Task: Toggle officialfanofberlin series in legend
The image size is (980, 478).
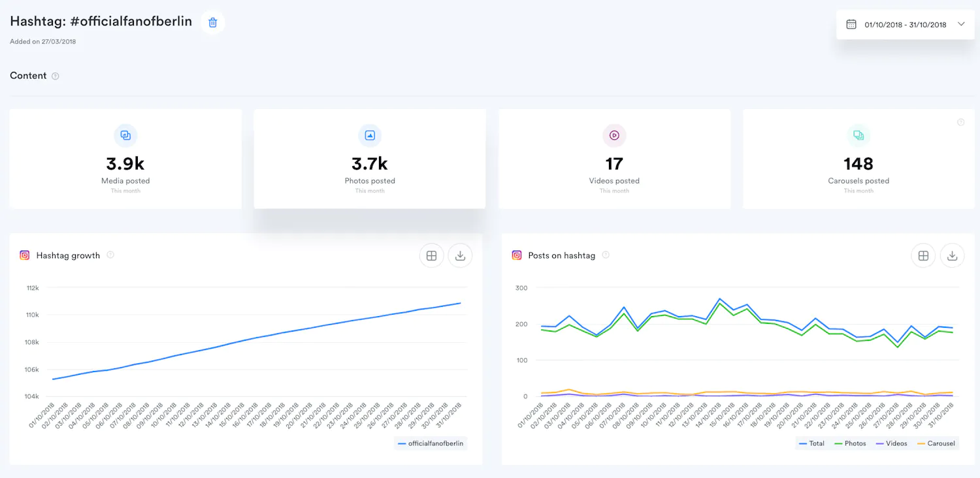Action: [x=431, y=443]
